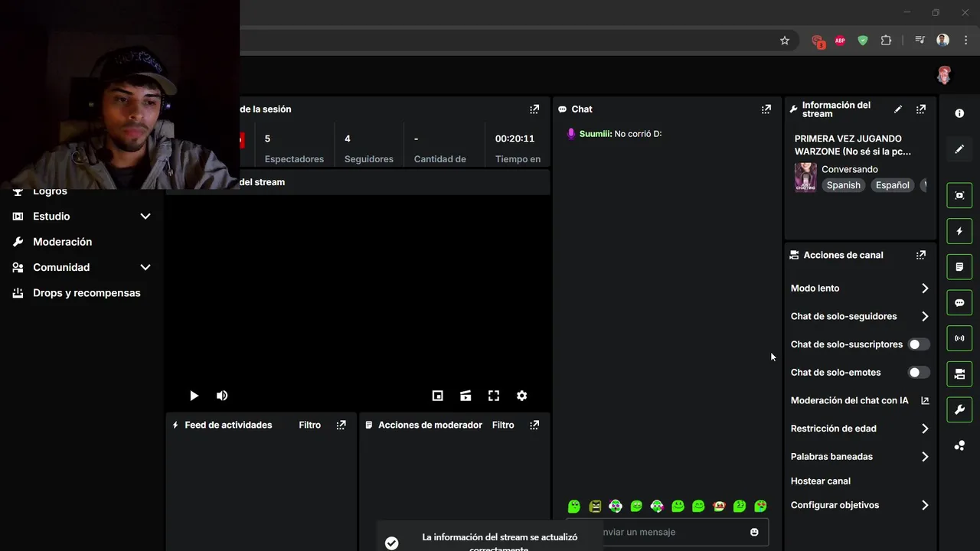Pop out the Información del stream panel
This screenshot has height=551, width=980.
click(x=921, y=109)
